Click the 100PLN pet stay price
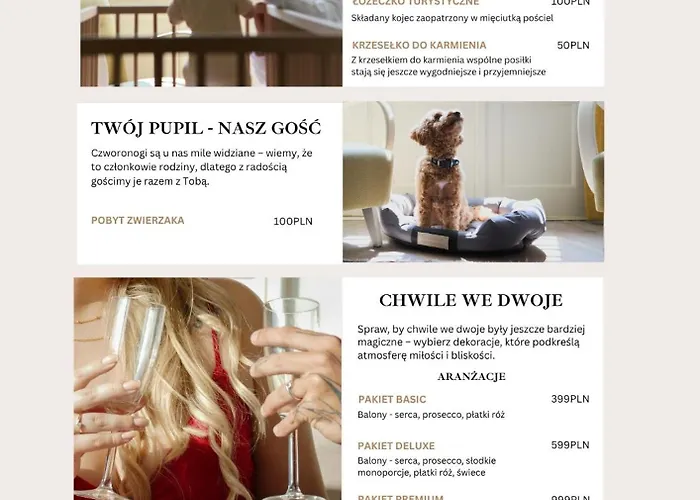The width and height of the screenshot is (700, 500). coord(293,221)
